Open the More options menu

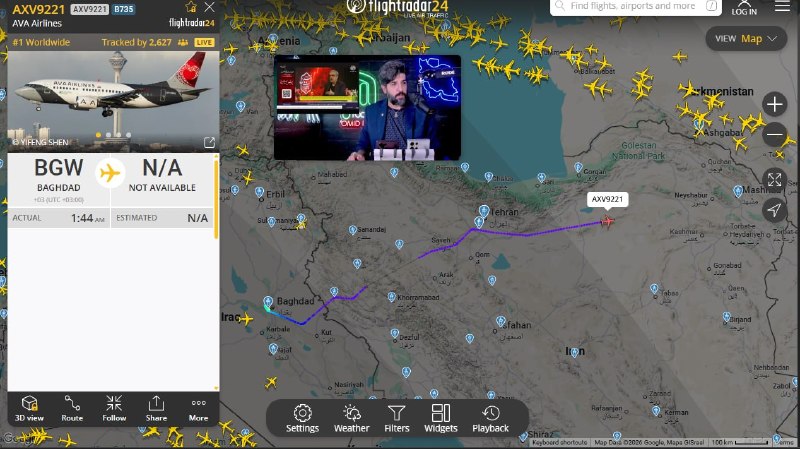click(198, 409)
